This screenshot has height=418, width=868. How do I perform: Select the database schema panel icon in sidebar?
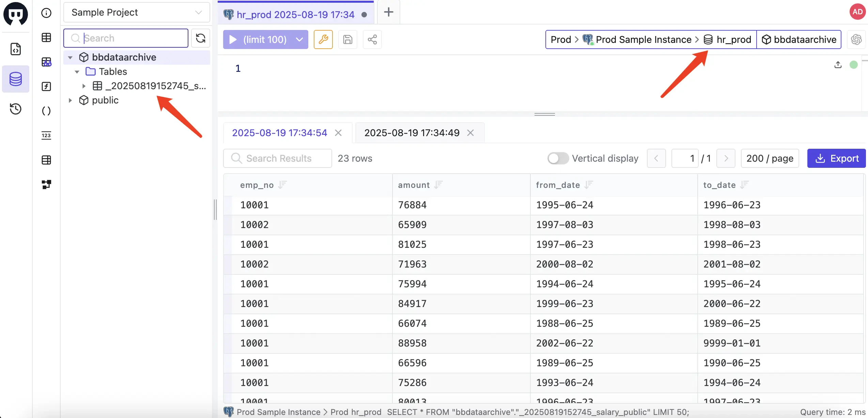click(16, 79)
